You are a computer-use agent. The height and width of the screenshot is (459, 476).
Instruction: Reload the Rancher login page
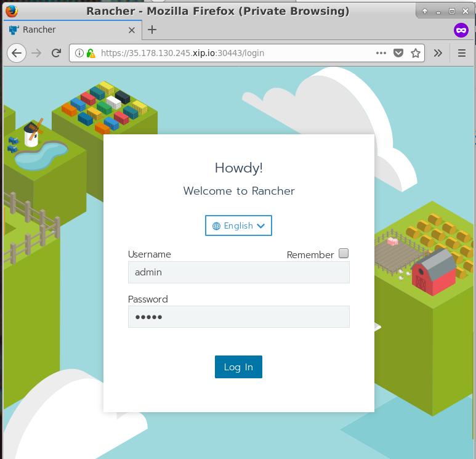pos(56,53)
